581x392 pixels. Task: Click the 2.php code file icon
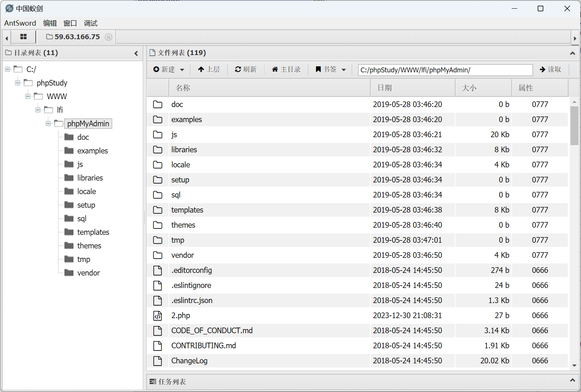pyautogui.click(x=157, y=315)
